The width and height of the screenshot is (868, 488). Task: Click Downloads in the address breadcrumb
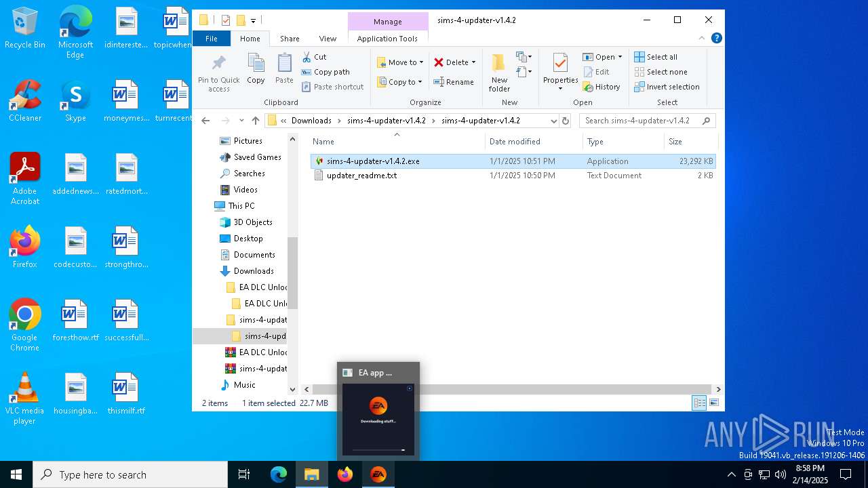(x=311, y=121)
